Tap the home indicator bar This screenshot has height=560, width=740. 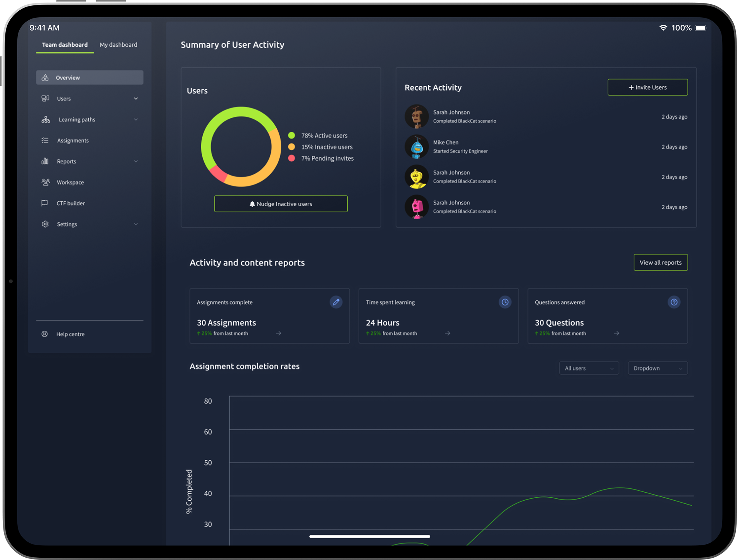coord(370,536)
